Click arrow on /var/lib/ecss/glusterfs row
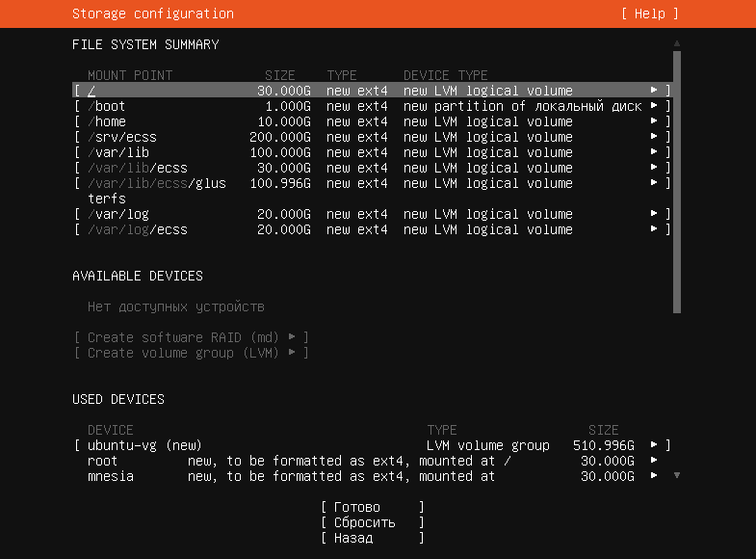Image resolution: width=756 pixels, height=559 pixels. click(654, 183)
